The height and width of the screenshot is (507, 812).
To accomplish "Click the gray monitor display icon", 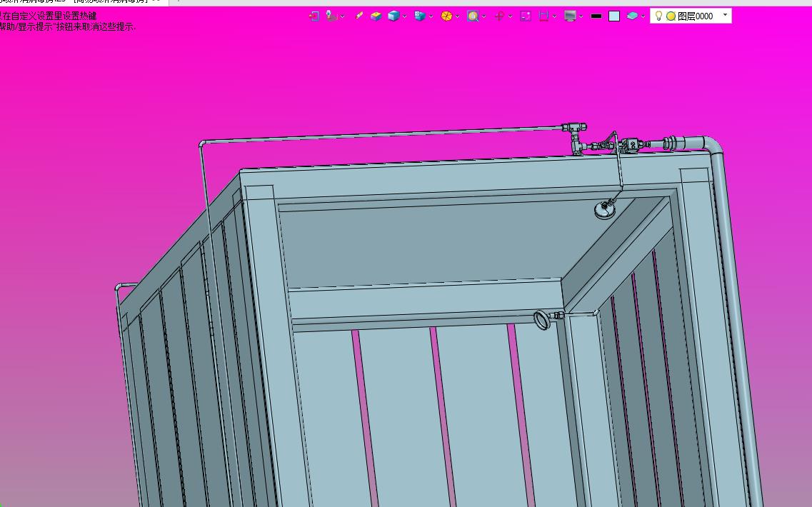I will tap(570, 16).
